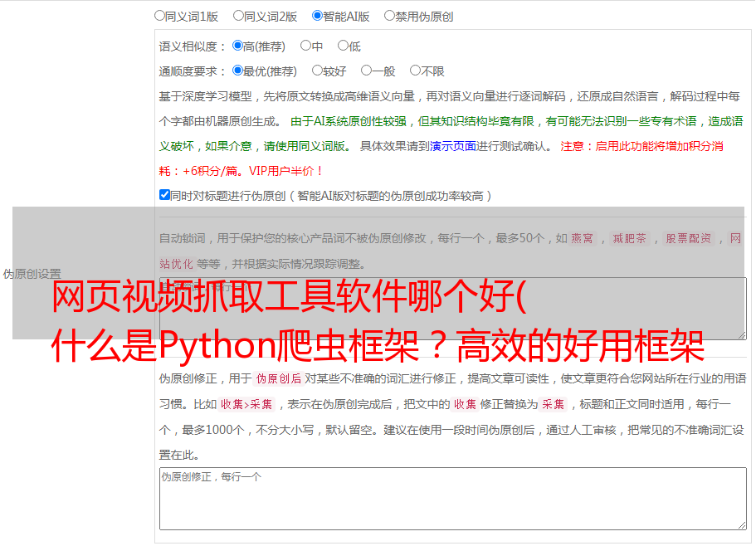
Task: Grab the 伪原创修正 textarea resize handle
Action: click(742, 525)
